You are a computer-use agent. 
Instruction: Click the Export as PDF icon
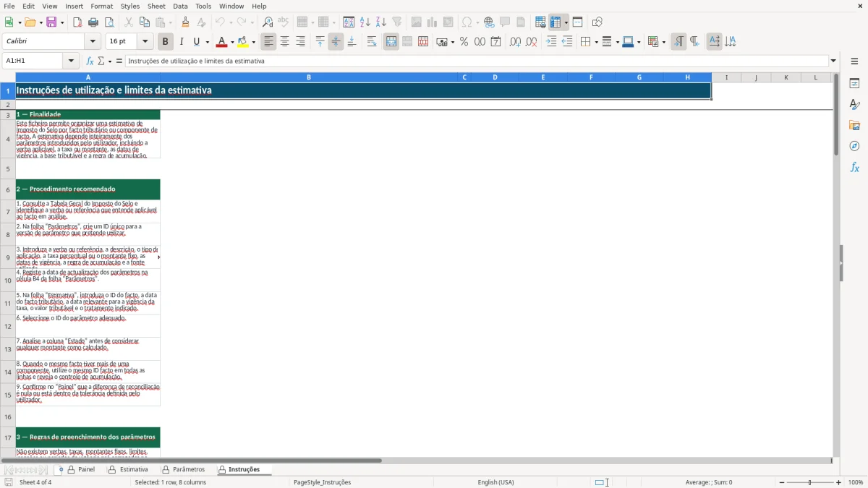pyautogui.click(x=77, y=22)
